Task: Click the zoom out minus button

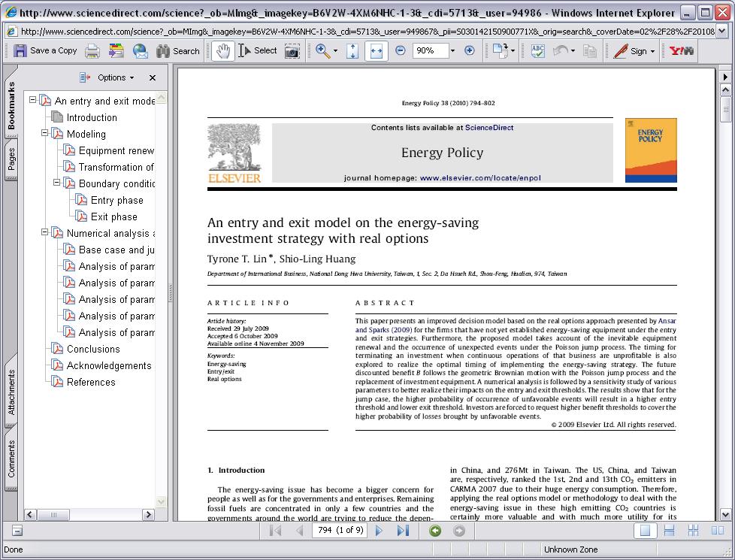Action: coord(401,50)
